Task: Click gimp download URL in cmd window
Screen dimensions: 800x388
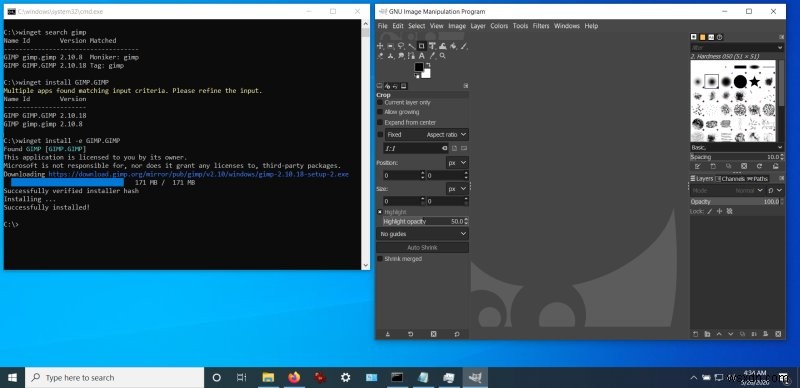Action: [x=198, y=174]
